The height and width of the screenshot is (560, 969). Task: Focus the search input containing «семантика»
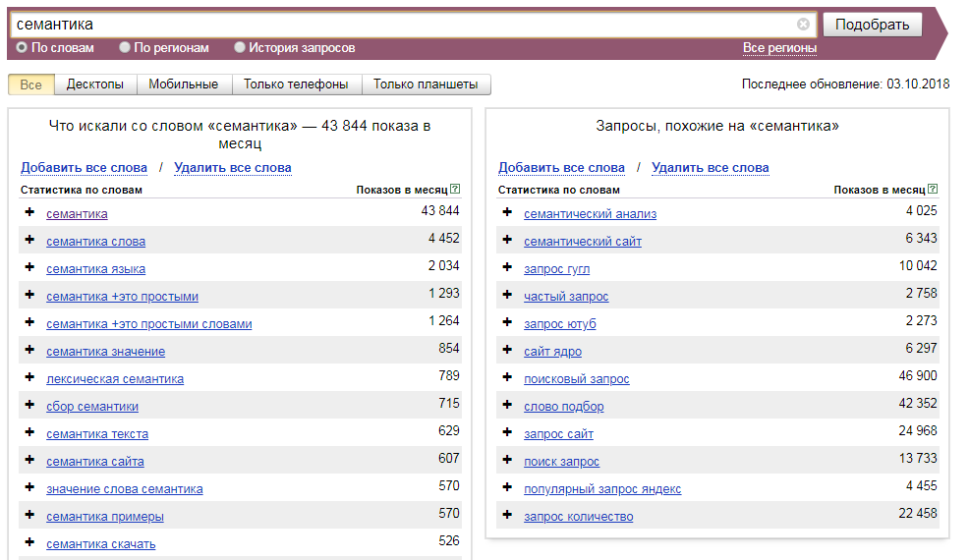click(x=403, y=25)
